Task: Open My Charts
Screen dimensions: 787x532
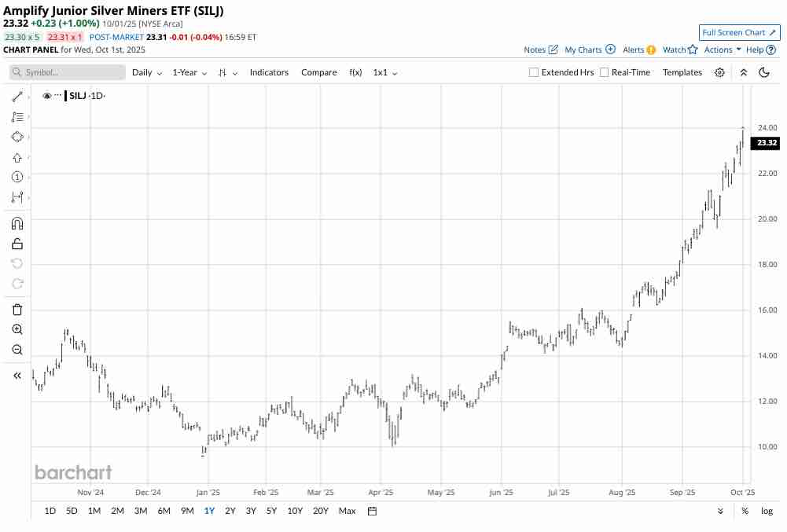Action: point(590,50)
